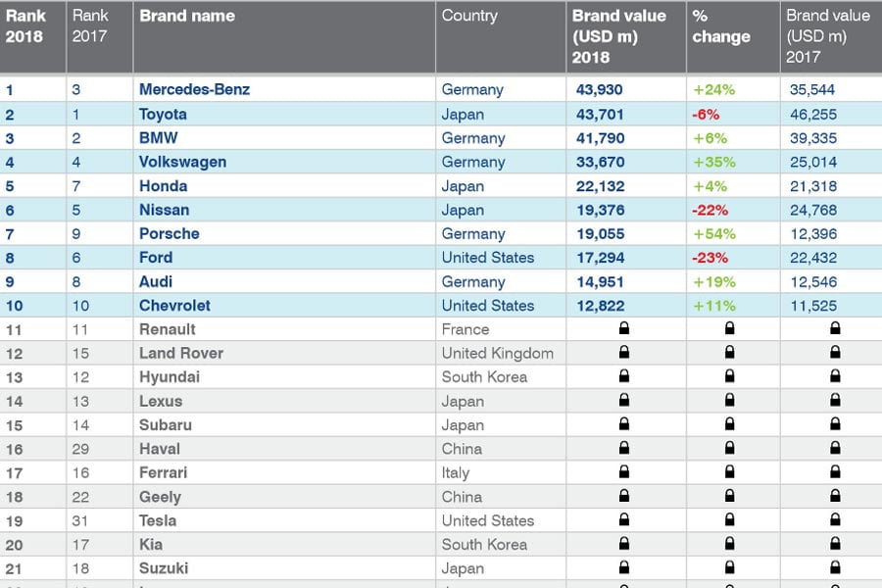Screen dimensions: 882x588
Task: Open the Mercedes-Benz brand name
Action: 194,89
